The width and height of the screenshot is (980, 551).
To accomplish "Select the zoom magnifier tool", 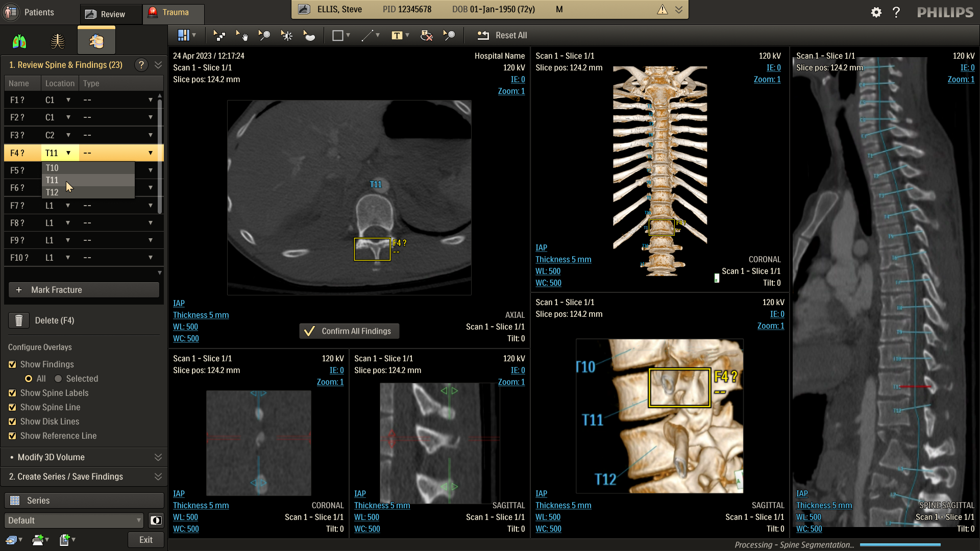I will coord(264,35).
